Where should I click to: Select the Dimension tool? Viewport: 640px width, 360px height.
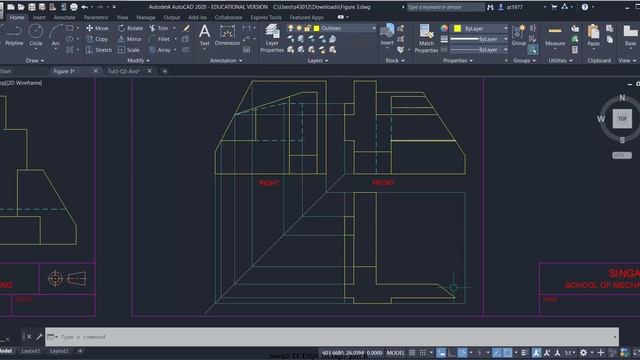click(x=227, y=35)
